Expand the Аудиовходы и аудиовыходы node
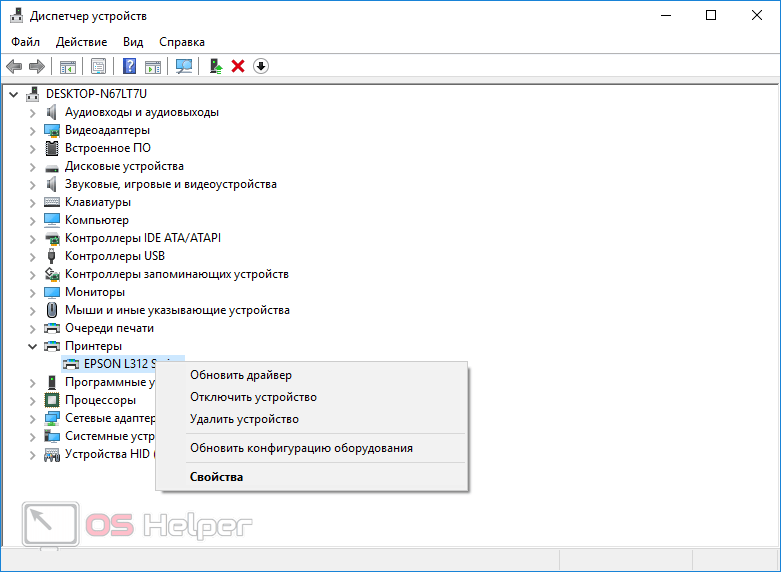781x572 pixels. point(32,113)
